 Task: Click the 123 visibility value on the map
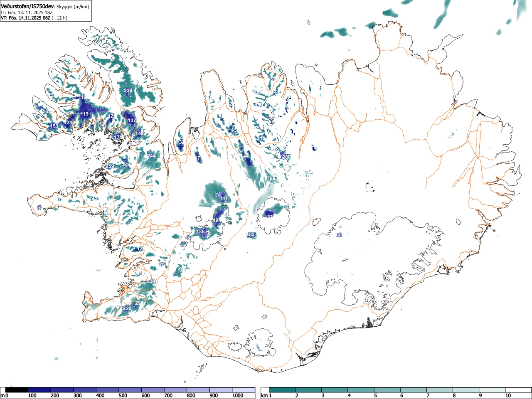[x=69, y=123]
